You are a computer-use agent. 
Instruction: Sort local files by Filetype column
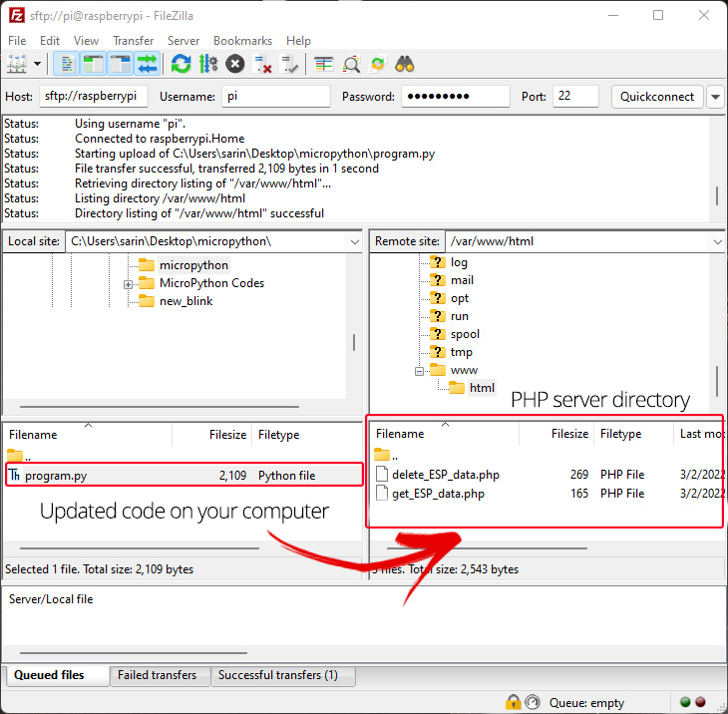(307, 435)
